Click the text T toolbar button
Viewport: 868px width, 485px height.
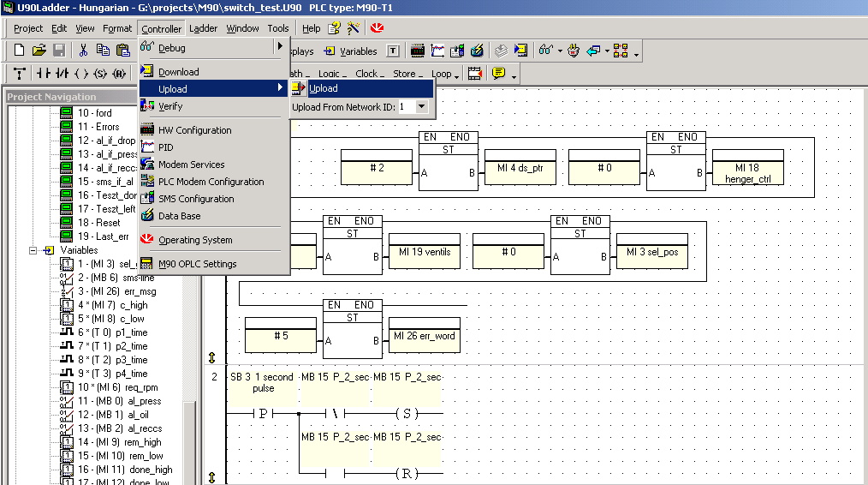(392, 51)
